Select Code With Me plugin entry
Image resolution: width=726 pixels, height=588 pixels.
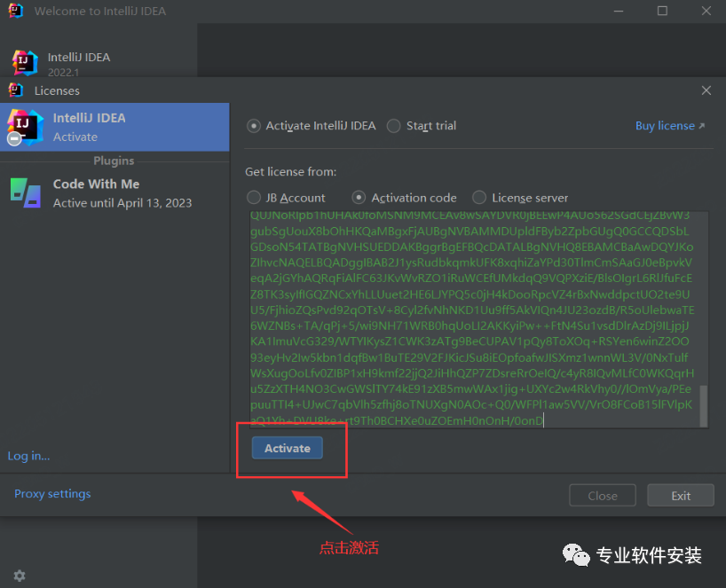pos(114,193)
